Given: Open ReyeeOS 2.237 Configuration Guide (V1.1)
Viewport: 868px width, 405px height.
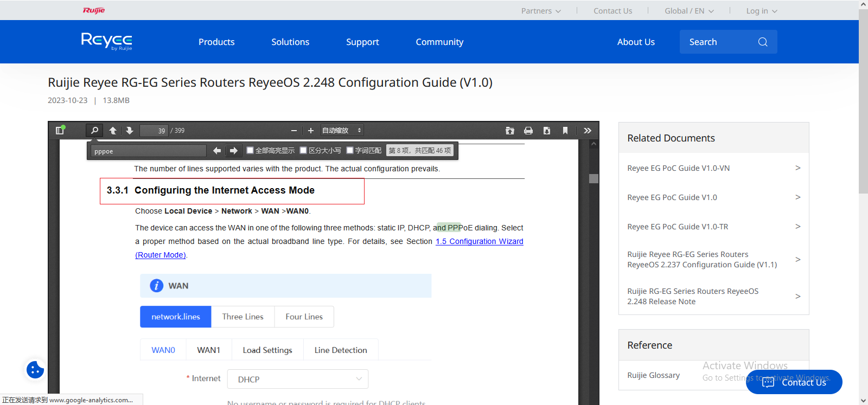Looking at the screenshot, I should point(702,259).
